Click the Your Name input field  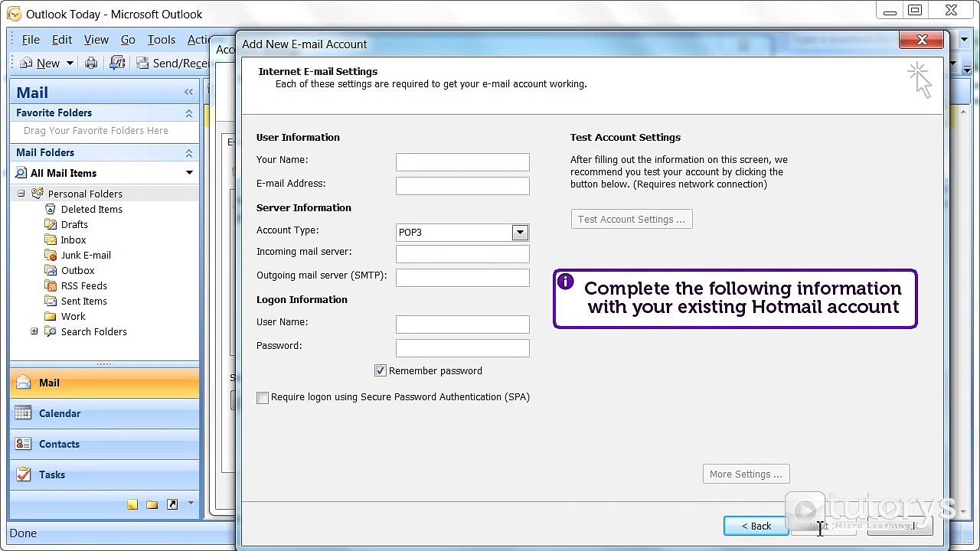click(x=462, y=162)
